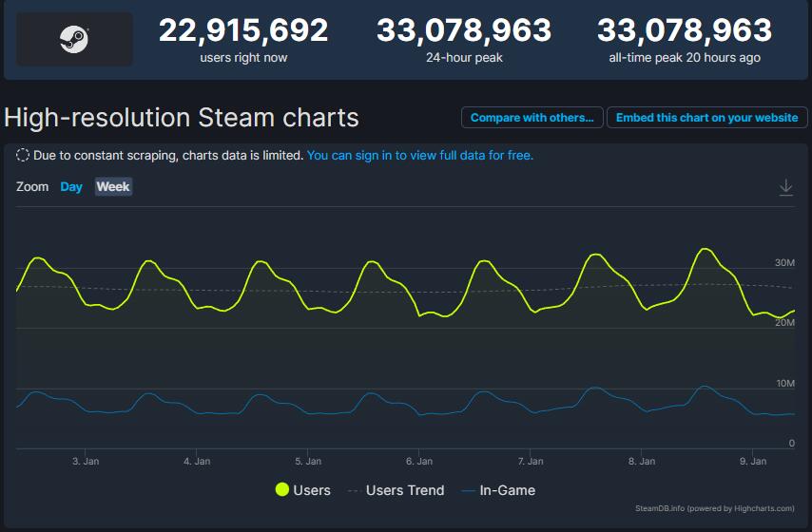812x532 pixels.
Task: Switch chart zoom to Day
Action: point(71,187)
